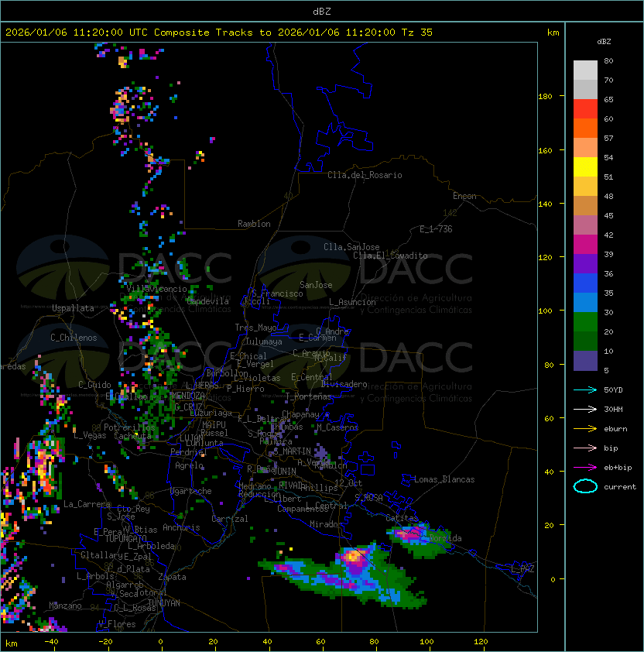Click the C_Chilenos place label
Image resolution: width=644 pixels, height=652 pixels.
(74, 337)
